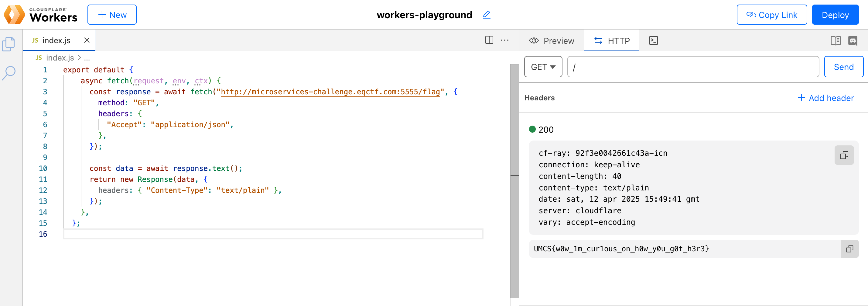Add a header to the request

tap(826, 98)
